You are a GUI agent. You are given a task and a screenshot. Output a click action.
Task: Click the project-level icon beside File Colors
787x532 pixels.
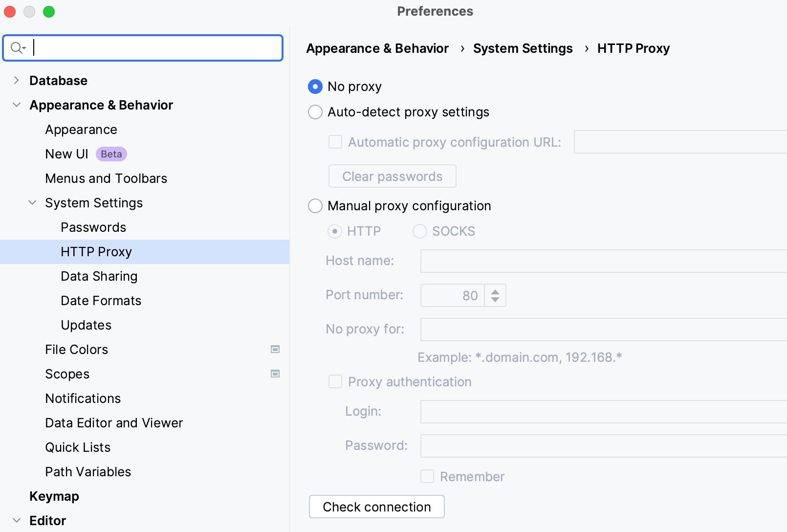[275, 349]
